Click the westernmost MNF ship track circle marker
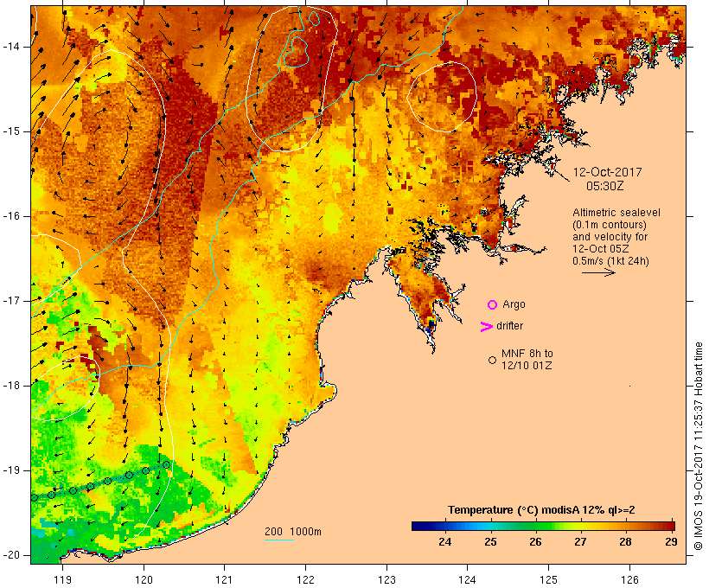 34,497
